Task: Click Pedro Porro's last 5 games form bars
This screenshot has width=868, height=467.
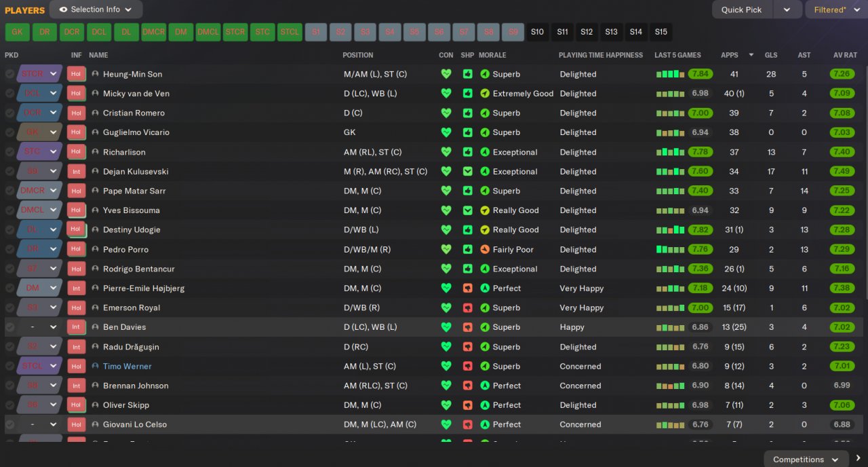Action: pyautogui.click(x=671, y=249)
